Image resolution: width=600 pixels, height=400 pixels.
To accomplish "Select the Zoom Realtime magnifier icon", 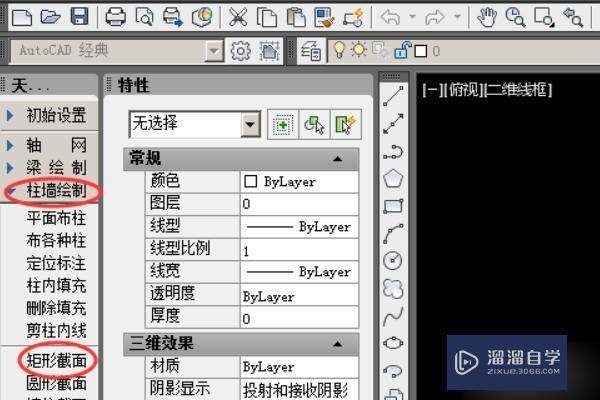I will (515, 17).
